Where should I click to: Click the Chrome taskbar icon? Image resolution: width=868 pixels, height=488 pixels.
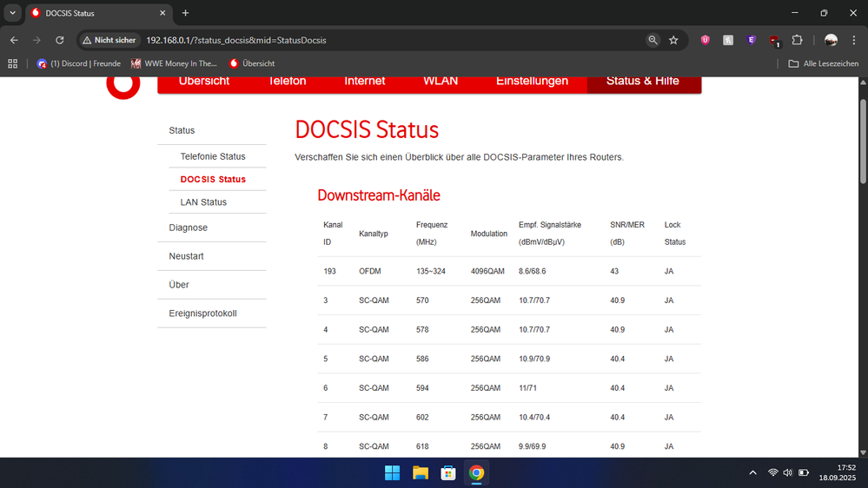click(477, 473)
